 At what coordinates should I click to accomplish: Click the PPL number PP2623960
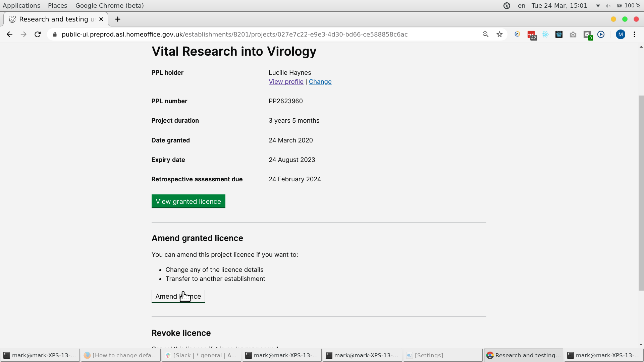[285, 101]
